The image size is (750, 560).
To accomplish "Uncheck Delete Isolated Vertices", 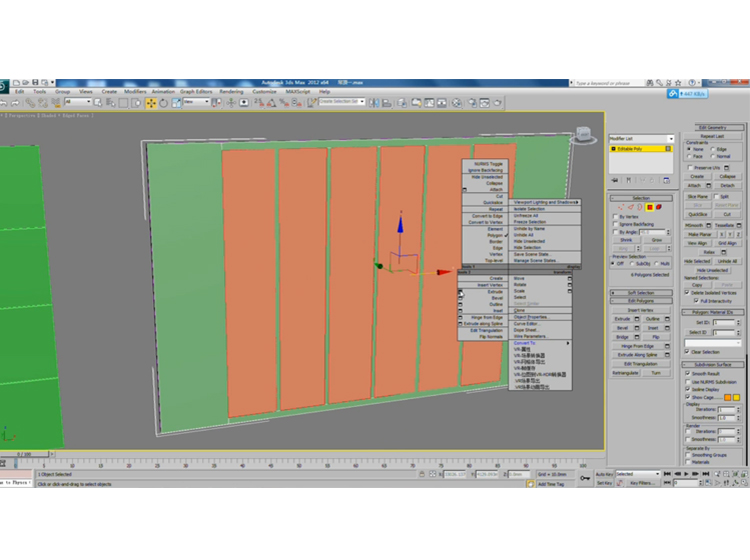I will (x=687, y=292).
